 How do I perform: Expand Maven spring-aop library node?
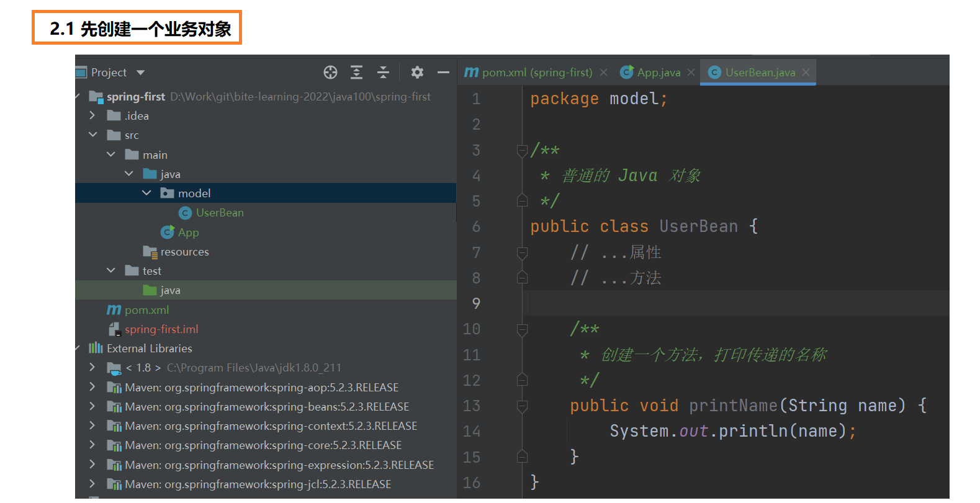pos(92,388)
